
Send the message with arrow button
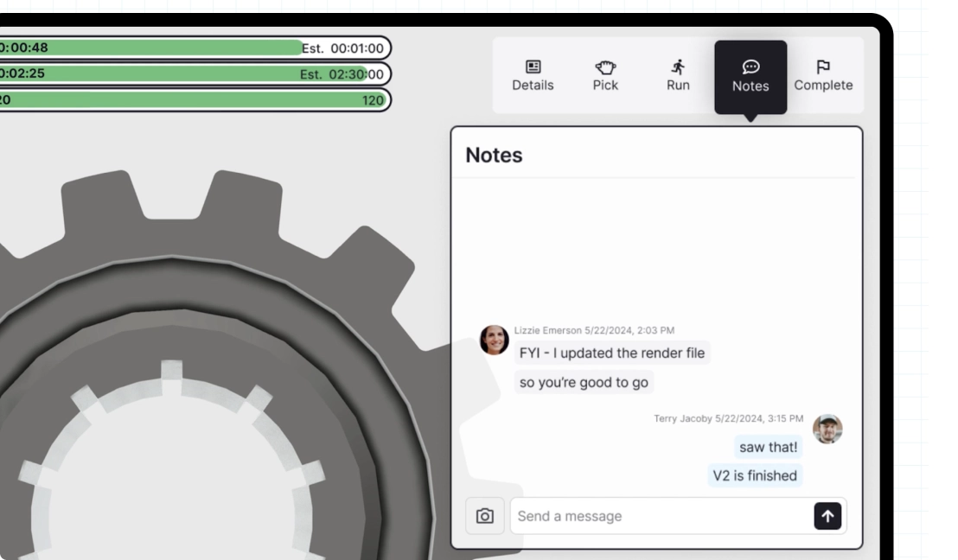[x=827, y=516]
